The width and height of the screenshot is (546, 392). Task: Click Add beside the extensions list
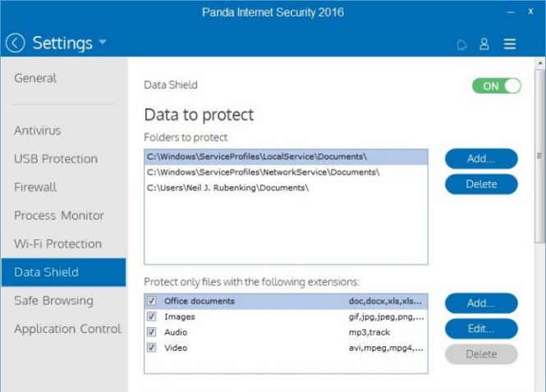pyautogui.click(x=481, y=303)
